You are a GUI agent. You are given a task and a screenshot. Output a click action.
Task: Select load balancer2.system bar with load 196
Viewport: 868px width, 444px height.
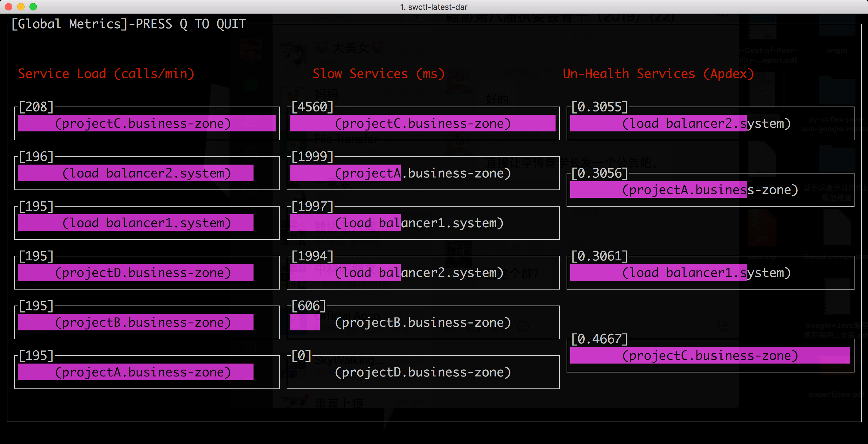[135, 173]
